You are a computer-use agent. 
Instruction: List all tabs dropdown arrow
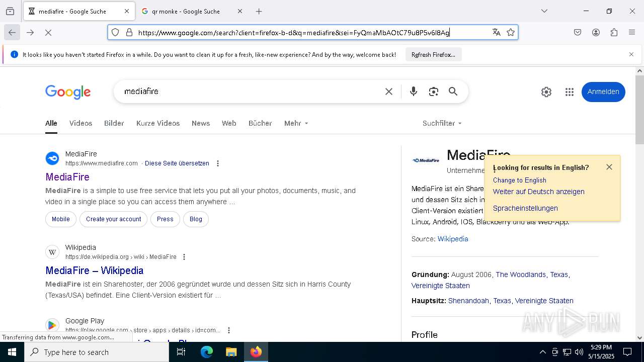(544, 11)
